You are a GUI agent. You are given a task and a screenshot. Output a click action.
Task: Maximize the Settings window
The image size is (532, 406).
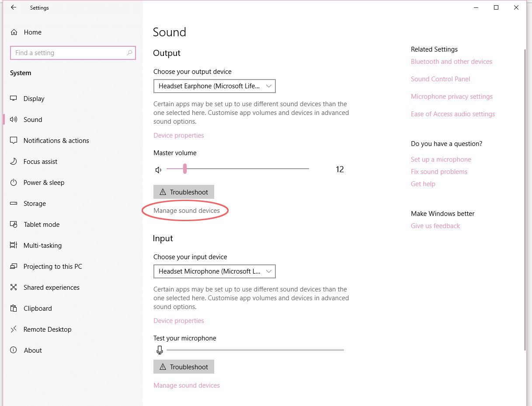coord(496,7)
